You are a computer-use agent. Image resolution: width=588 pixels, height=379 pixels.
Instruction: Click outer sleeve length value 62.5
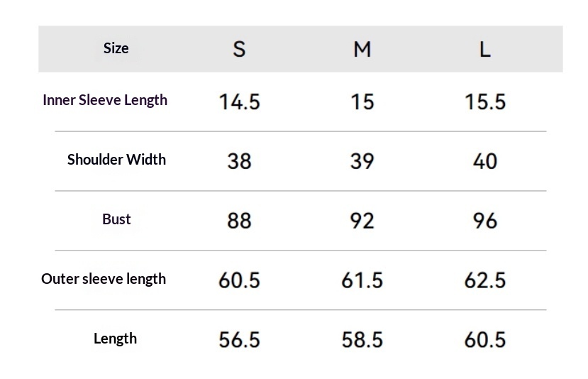485,280
